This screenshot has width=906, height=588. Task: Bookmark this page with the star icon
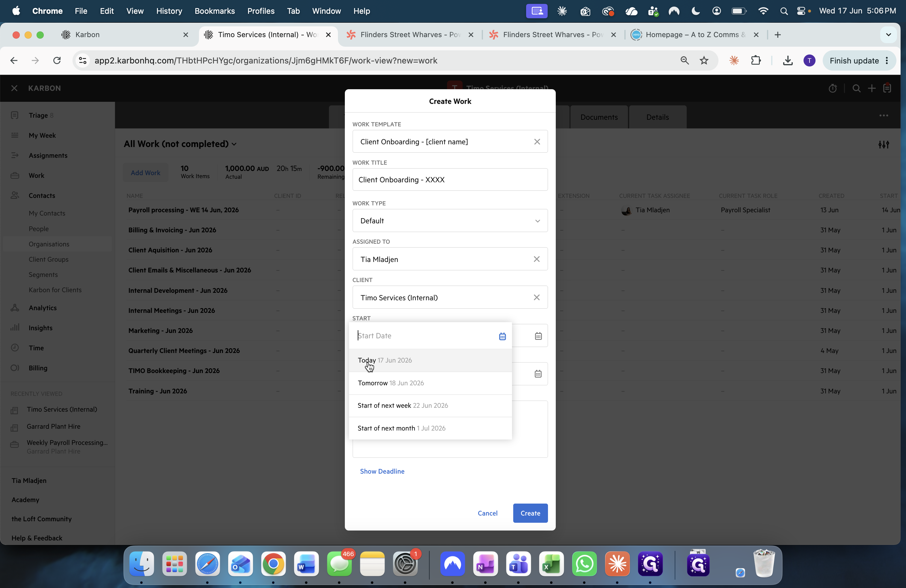(x=704, y=60)
